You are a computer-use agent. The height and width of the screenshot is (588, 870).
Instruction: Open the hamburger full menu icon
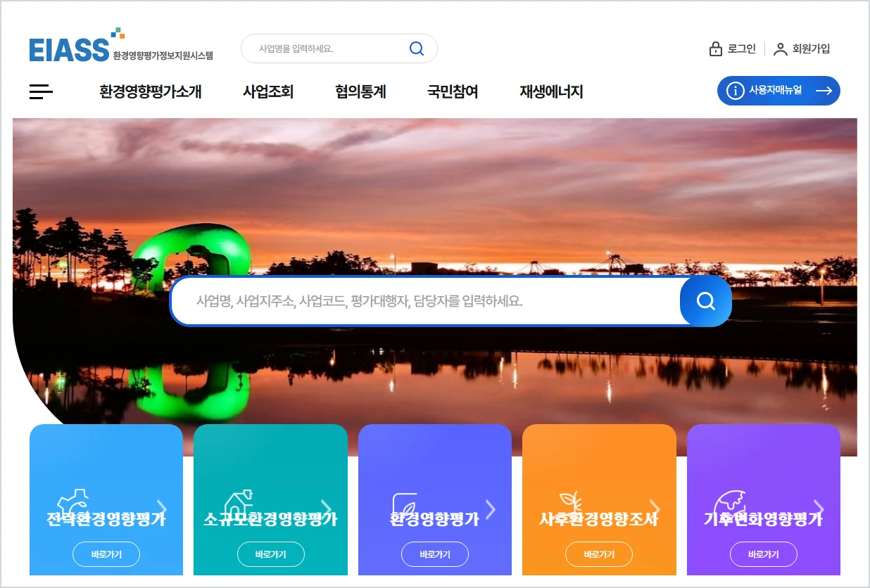pos(41,91)
